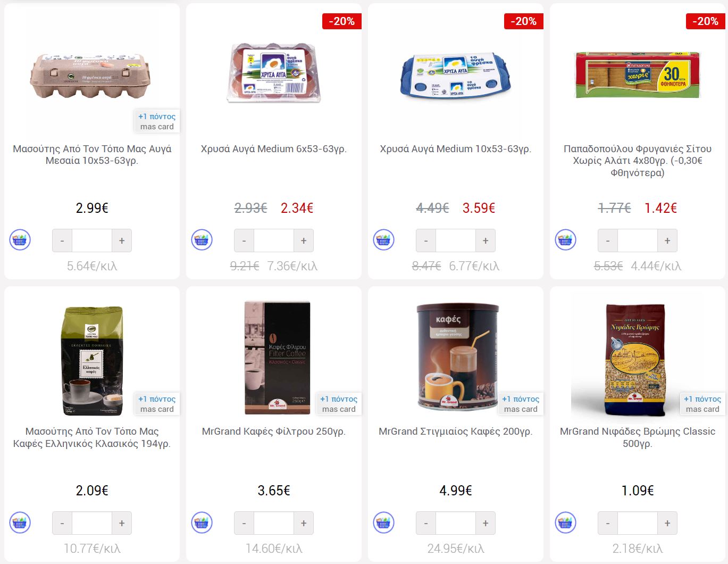The image size is (728, 564).
Task: Increase quantity of Μασούτης Αυγά Μεσαία
Action: click(122, 240)
